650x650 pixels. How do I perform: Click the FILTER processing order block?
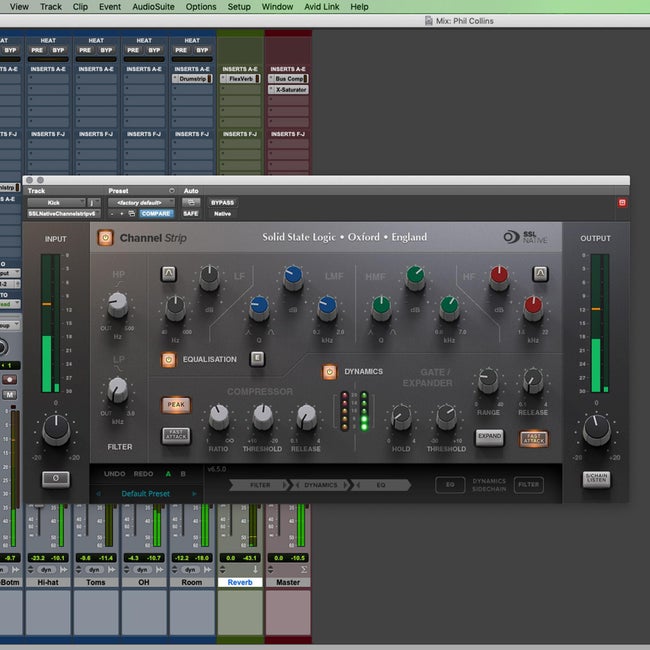click(x=259, y=485)
